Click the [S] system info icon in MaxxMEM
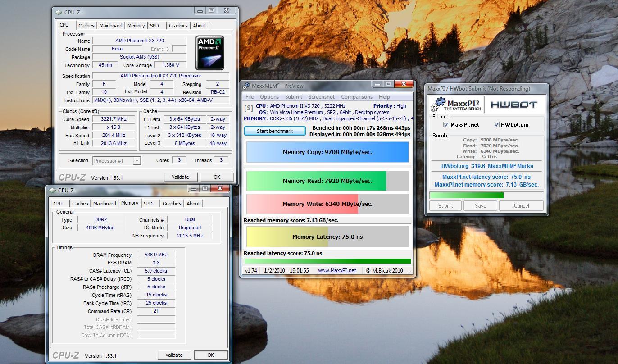 pos(248,108)
